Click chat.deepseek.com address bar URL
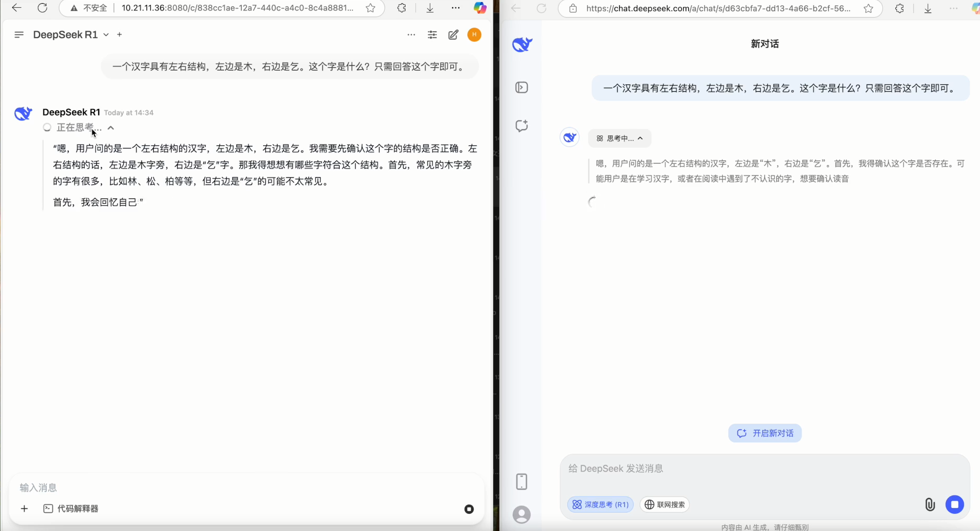This screenshot has width=980, height=531. pos(718,8)
